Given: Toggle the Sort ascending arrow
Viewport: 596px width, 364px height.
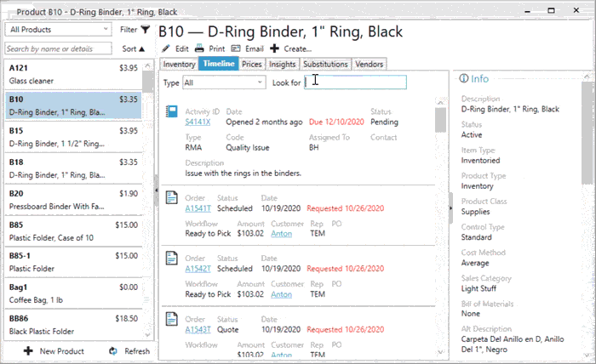Looking at the screenshot, I should [142, 49].
